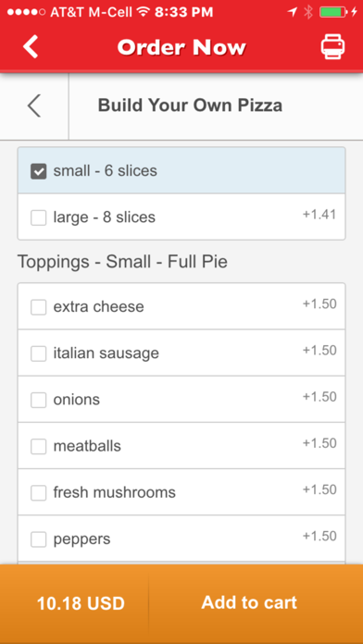
Task: Tap the +1.41 large size upcharge
Action: [319, 215]
